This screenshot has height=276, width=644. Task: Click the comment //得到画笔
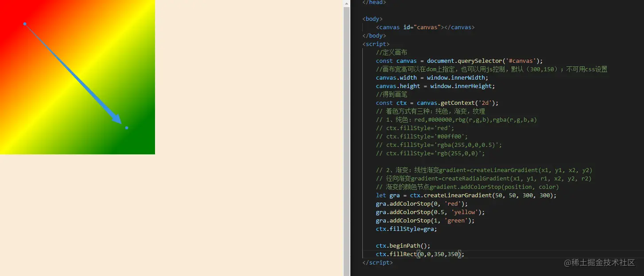click(392, 95)
